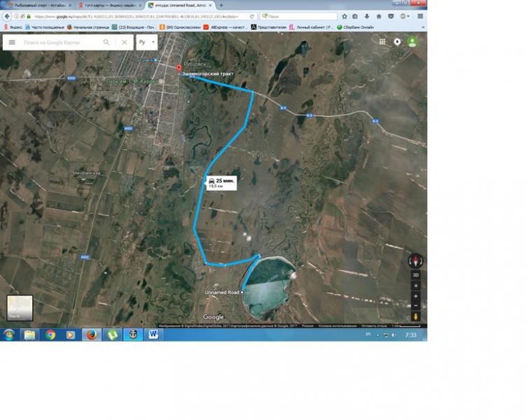Click the Unnamed Road start point label
Viewport: 526px width, 420px height.
click(x=222, y=293)
